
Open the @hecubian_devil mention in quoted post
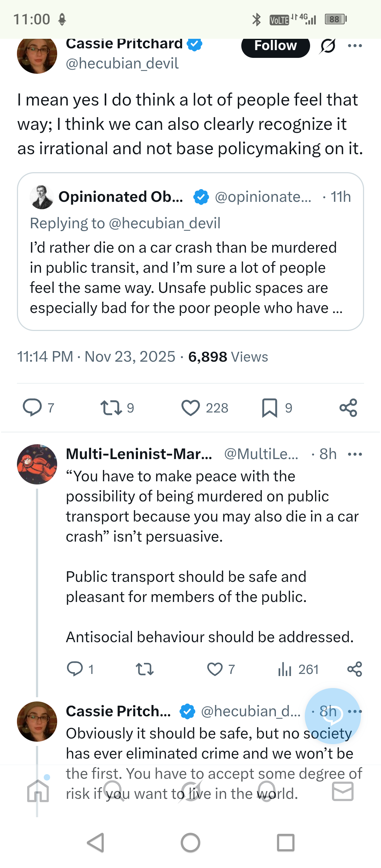[x=164, y=223]
